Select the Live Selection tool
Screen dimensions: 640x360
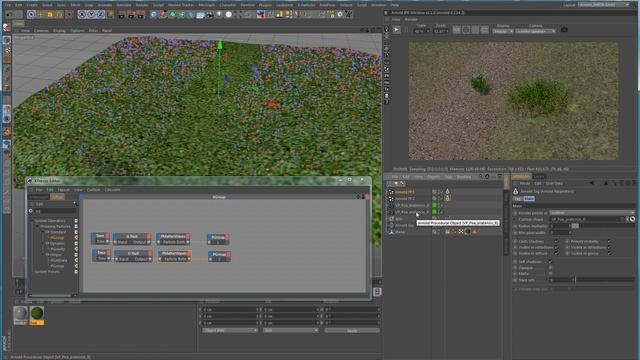click(31, 15)
